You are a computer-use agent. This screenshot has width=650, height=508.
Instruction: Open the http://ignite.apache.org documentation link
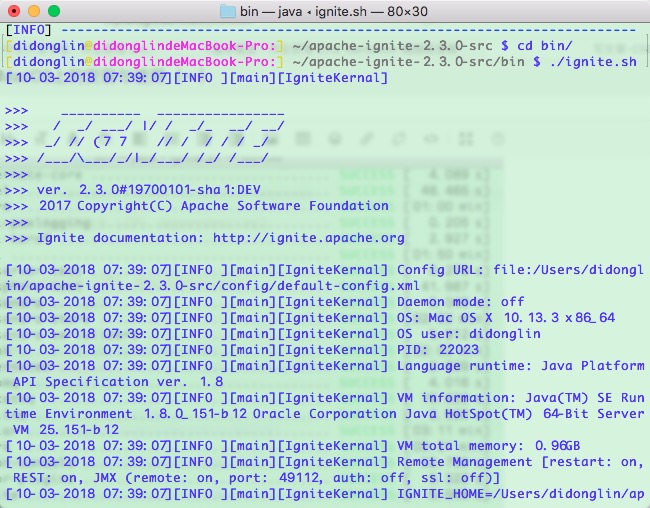point(309,238)
